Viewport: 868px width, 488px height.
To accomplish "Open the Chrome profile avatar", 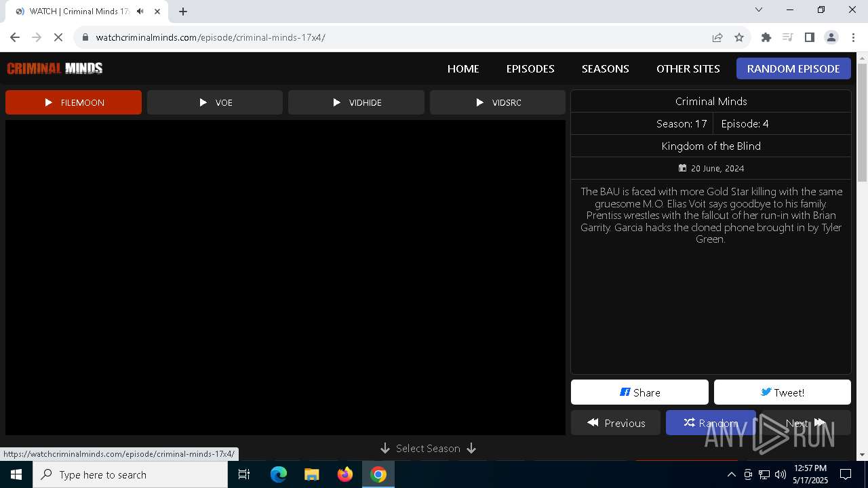I will 831,37.
